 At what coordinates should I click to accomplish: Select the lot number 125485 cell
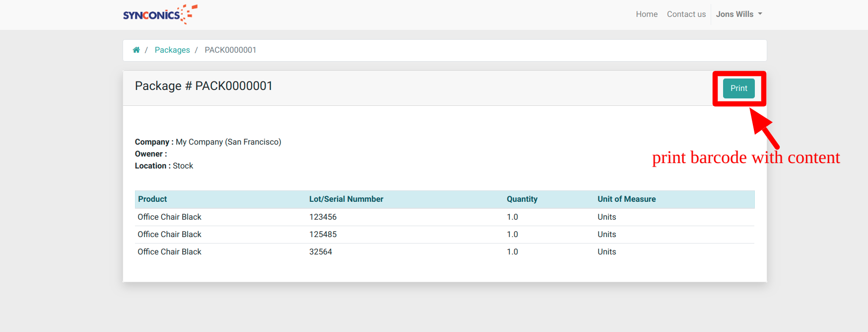click(x=323, y=235)
